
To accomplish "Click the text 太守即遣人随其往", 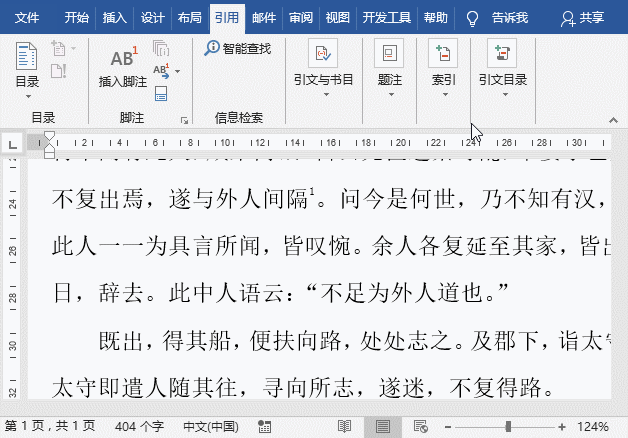I will click(x=144, y=388).
